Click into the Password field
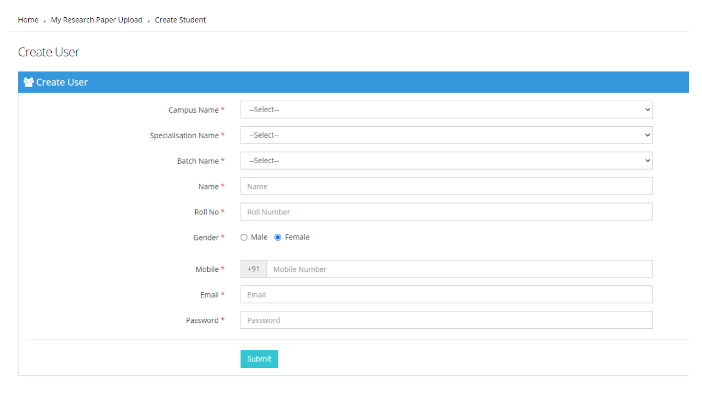 [x=446, y=320]
